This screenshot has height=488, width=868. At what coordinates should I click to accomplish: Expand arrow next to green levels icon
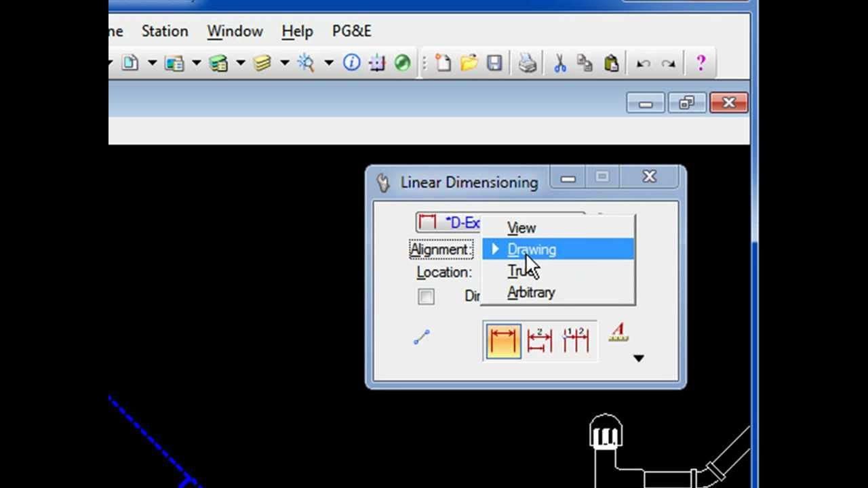[x=241, y=63]
